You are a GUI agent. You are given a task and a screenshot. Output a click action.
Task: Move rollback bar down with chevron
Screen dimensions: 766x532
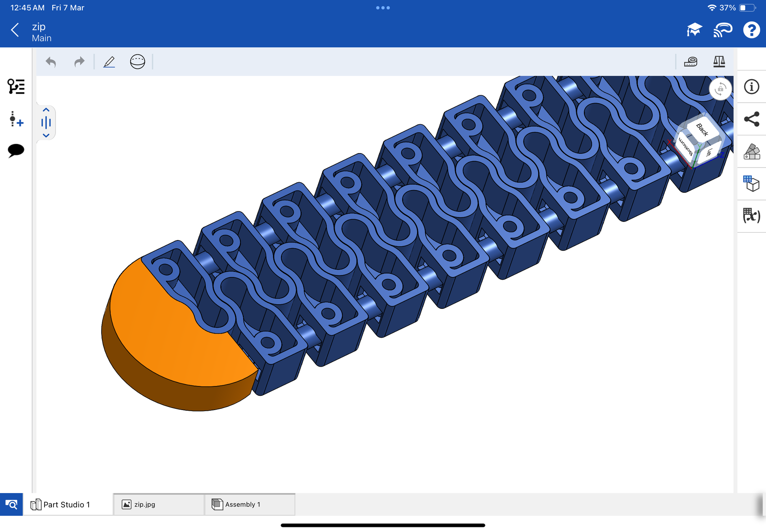coord(46,135)
